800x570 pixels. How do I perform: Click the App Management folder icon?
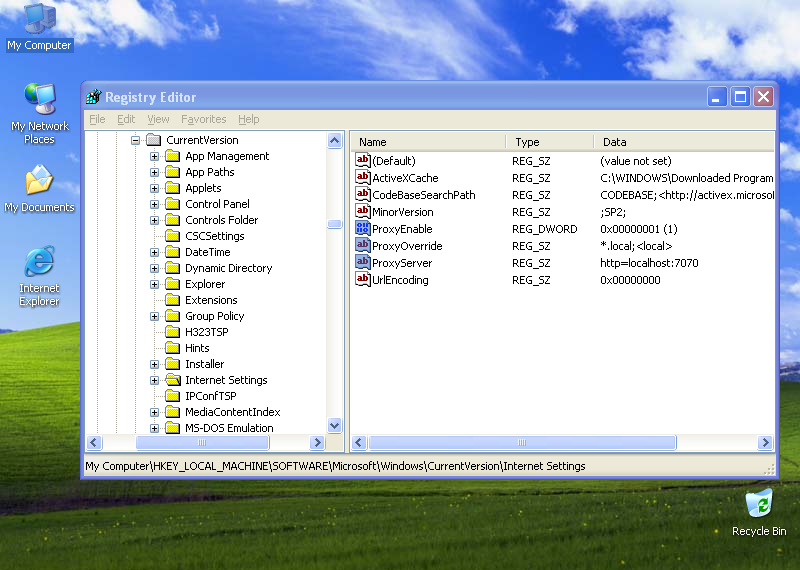click(x=173, y=156)
